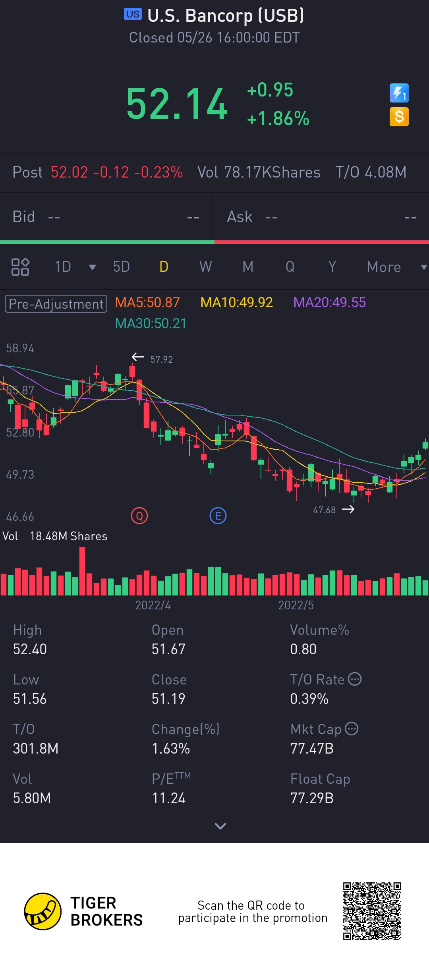Tap the 2022/4 date axis label
Viewport: 429px width, 980px height.
click(153, 605)
